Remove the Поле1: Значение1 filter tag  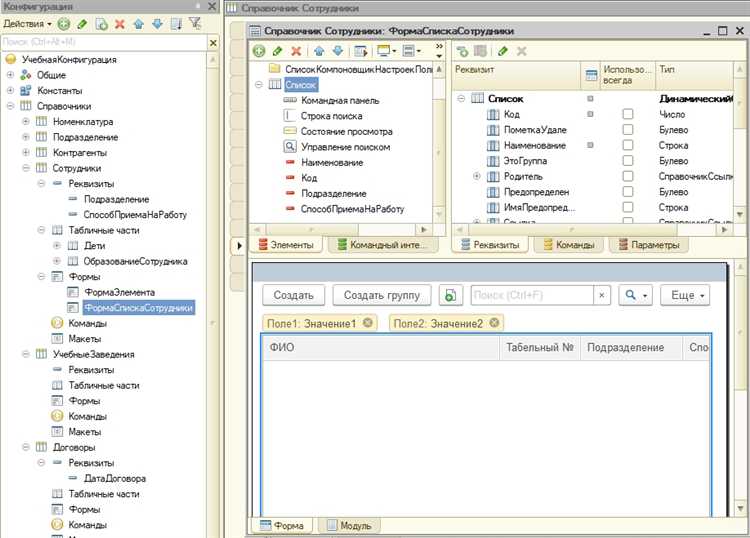[368, 323]
